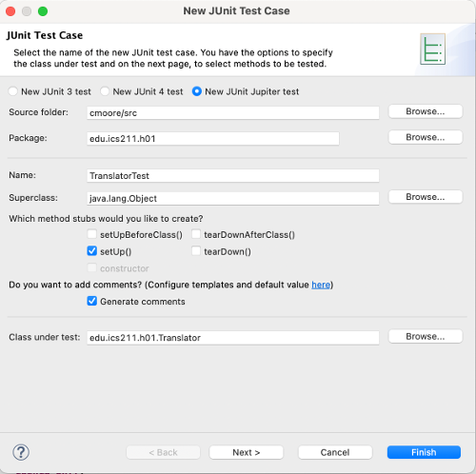Click the 'Class under test:' label

[x=45, y=337]
